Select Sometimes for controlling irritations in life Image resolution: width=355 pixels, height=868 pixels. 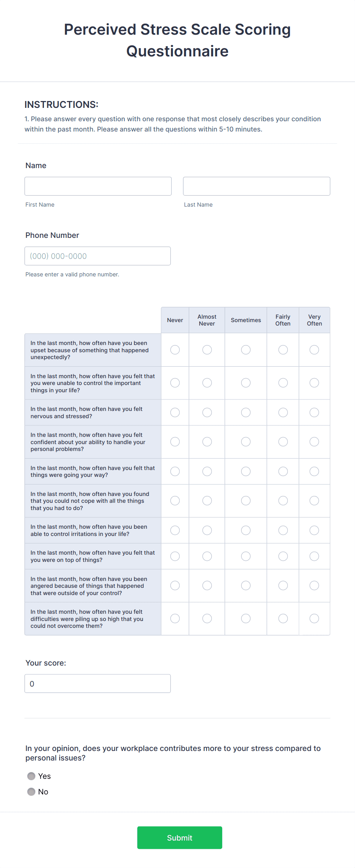click(245, 530)
